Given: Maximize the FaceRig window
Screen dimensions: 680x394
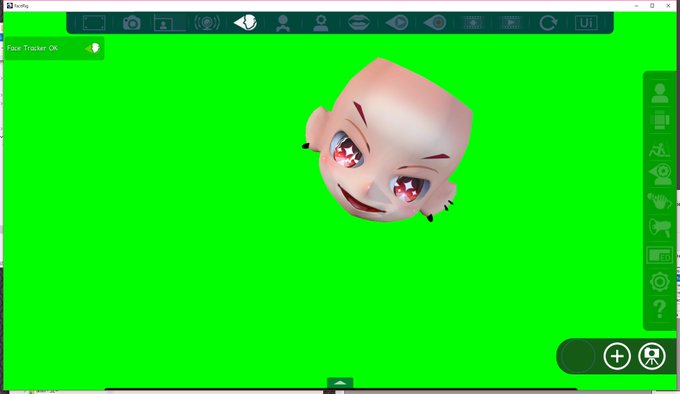Looking at the screenshot, I should pyautogui.click(x=652, y=6).
